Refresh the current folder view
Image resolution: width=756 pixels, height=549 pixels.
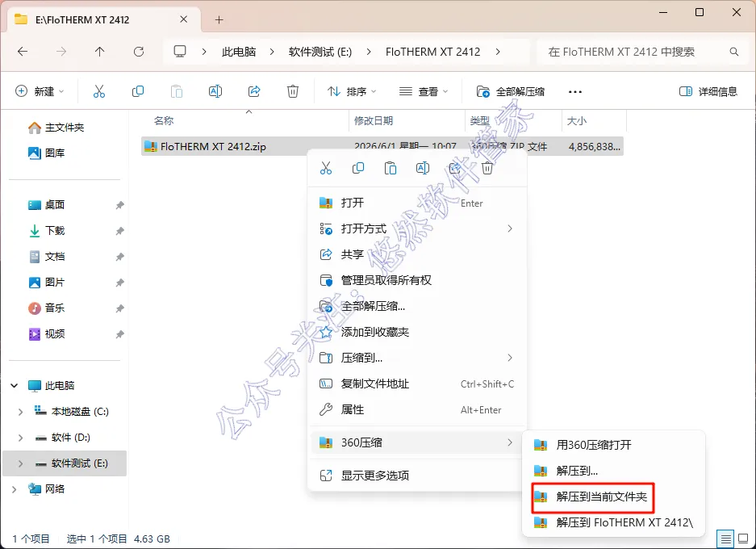click(139, 52)
